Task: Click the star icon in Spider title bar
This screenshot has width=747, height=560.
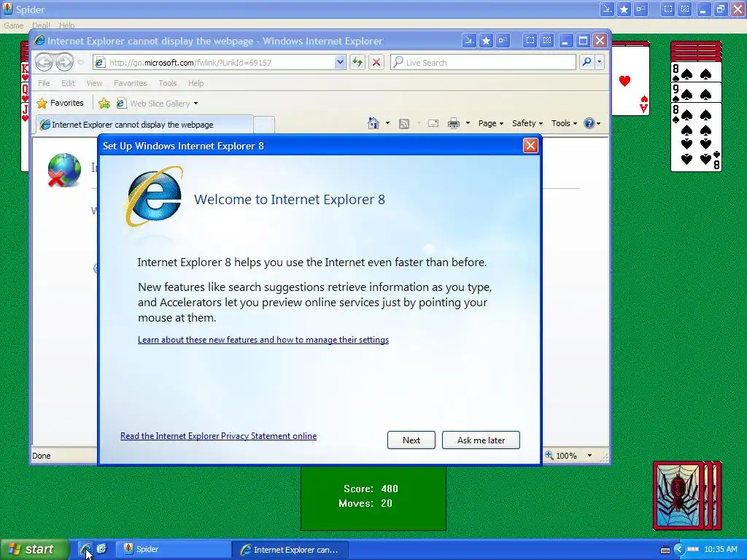Action: tap(624, 9)
